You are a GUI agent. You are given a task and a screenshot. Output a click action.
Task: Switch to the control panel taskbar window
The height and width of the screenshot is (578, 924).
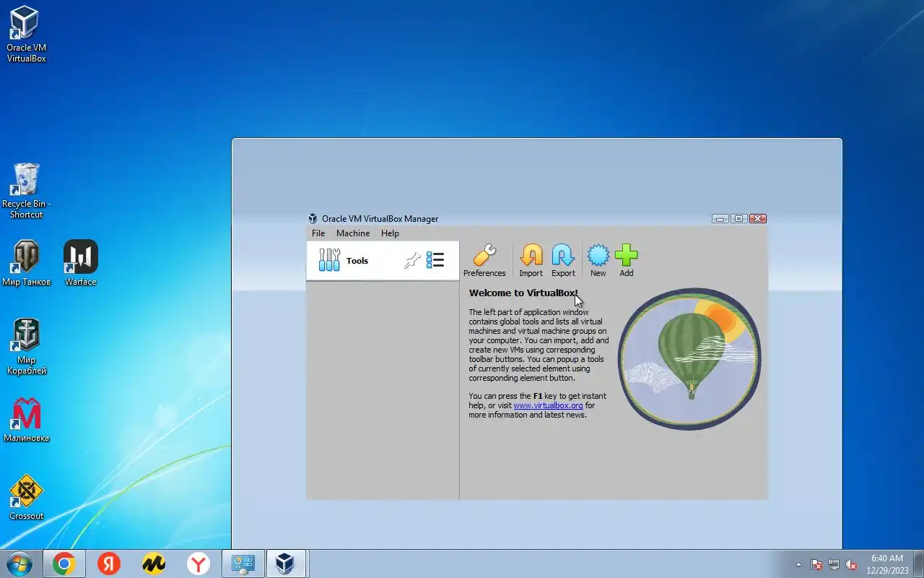243,564
